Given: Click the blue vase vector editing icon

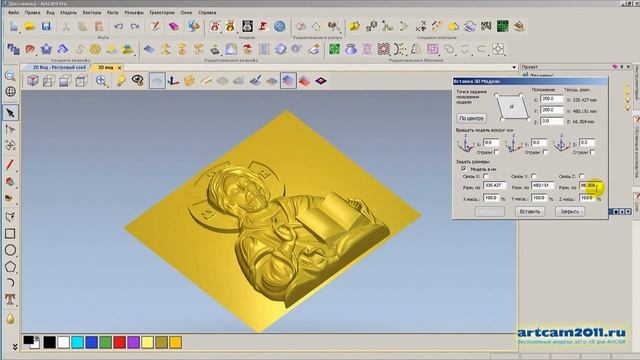Looking at the screenshot, I should 351,49.
